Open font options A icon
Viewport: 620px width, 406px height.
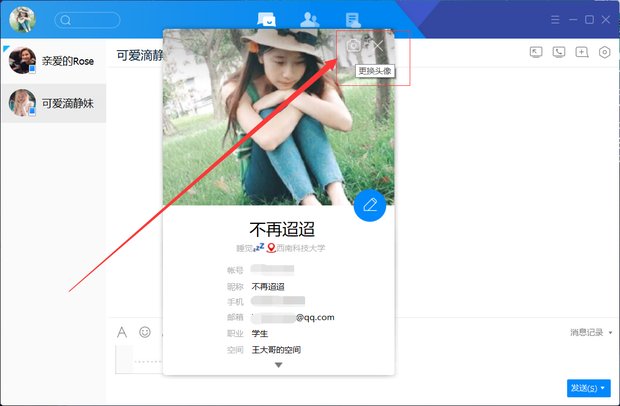coord(122,332)
